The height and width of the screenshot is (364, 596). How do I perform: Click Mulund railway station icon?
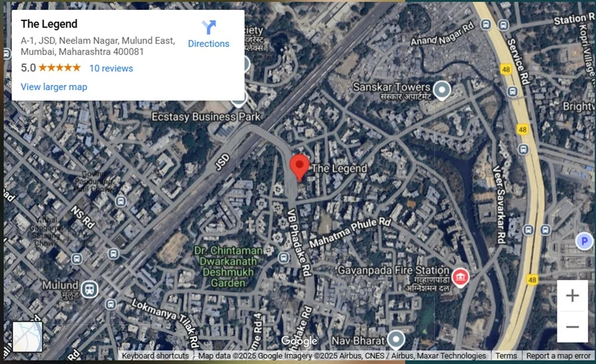89,289
